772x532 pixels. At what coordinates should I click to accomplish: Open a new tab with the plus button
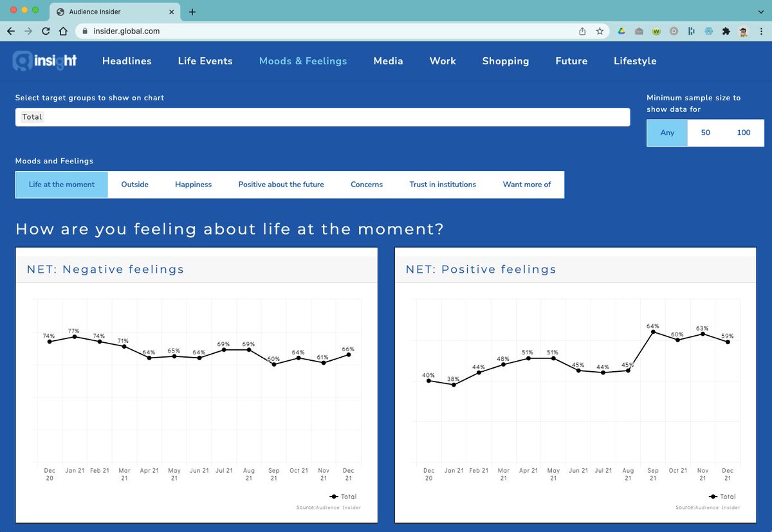[x=192, y=12]
